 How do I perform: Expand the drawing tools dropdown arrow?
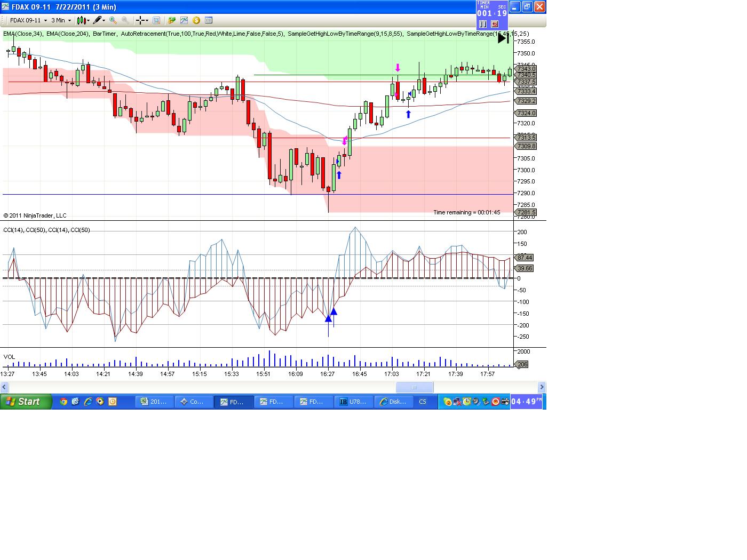click(104, 20)
